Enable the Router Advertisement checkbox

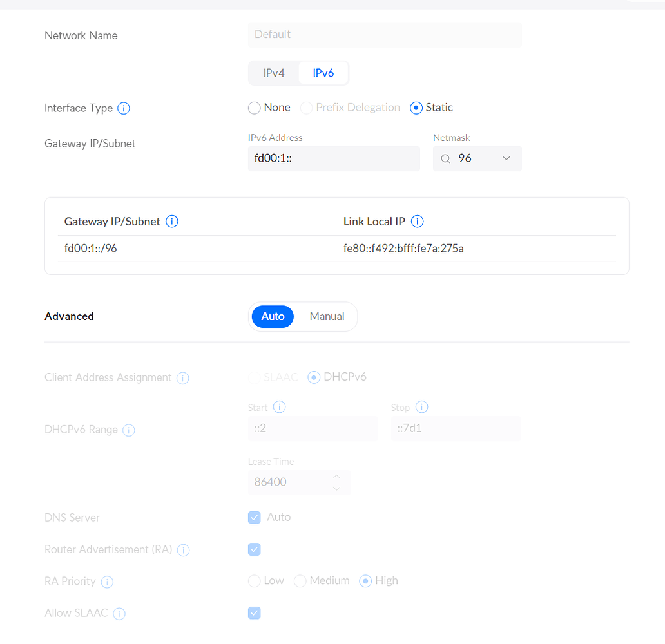pyautogui.click(x=254, y=549)
